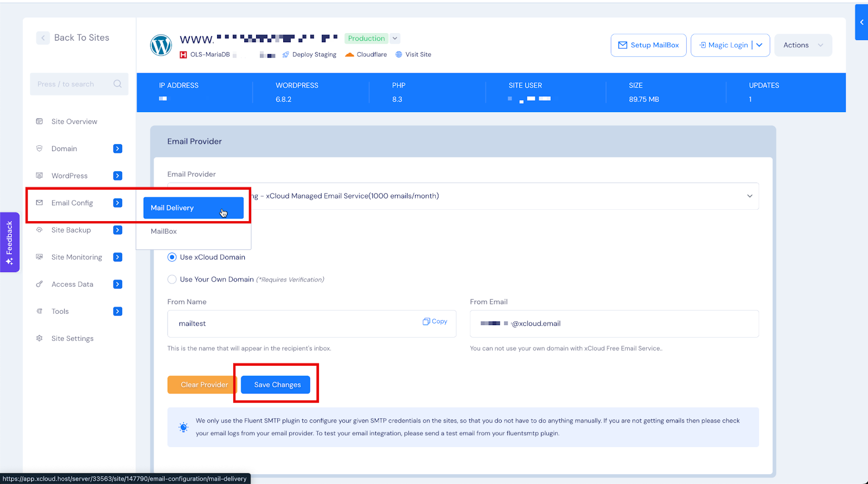This screenshot has height=484, width=868.
Task: Click the From Name input field
Action: click(x=312, y=324)
